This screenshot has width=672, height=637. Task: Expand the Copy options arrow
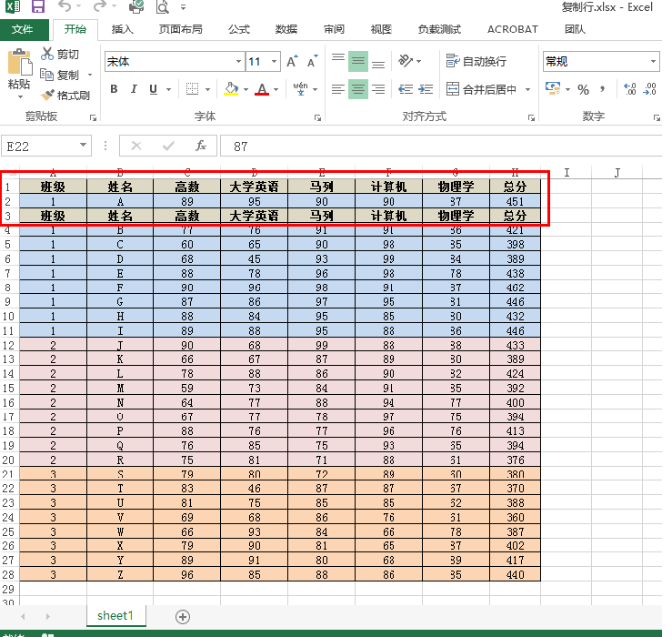pyautogui.click(x=90, y=75)
